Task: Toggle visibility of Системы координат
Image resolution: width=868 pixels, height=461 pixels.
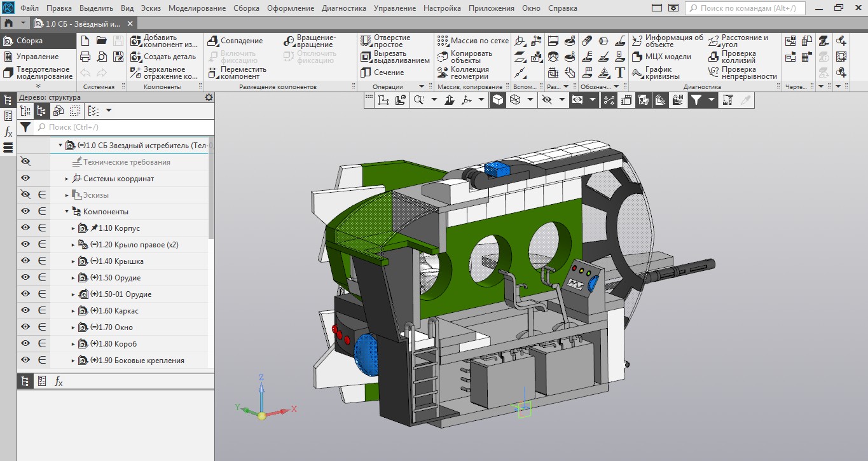Action: point(25,179)
